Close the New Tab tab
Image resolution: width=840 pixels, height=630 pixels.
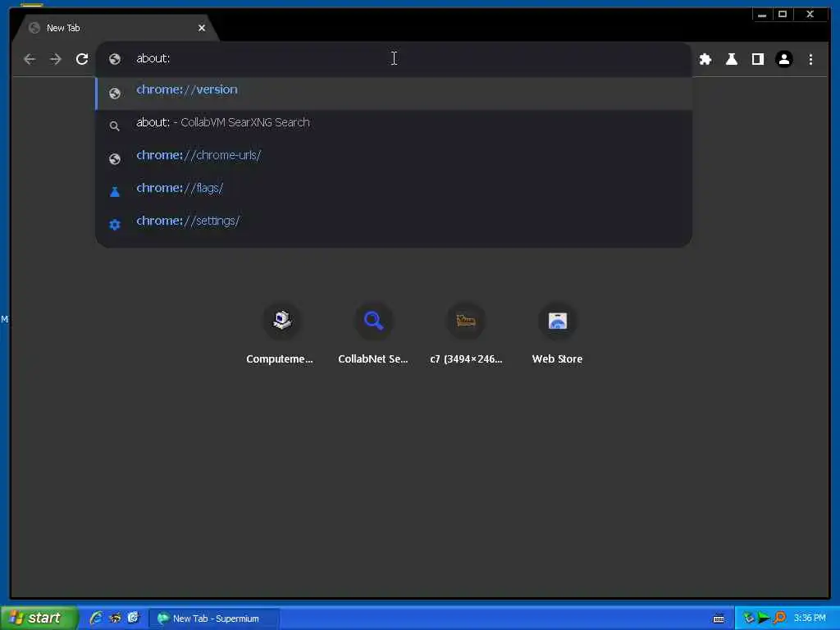point(202,28)
